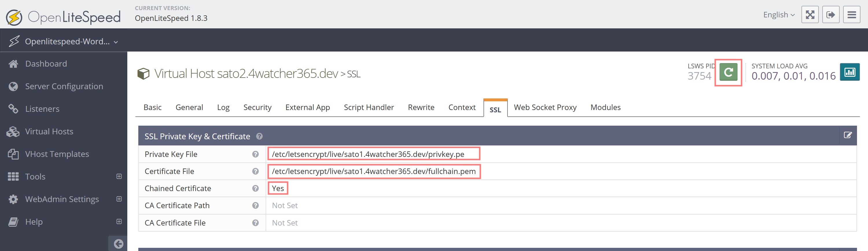Switch to the Basic tab

tap(152, 107)
